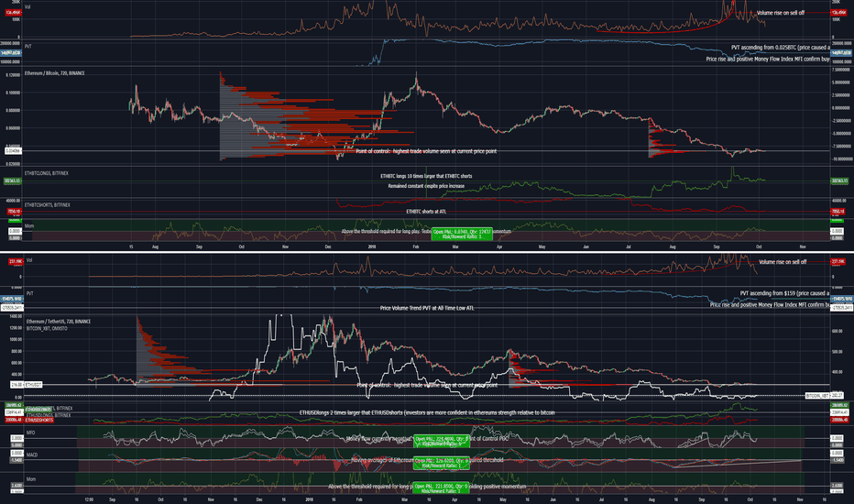Select 'Volume rise on sell off' note in Ethereum/Bitcoin chart
854x504 pixels.
point(780,13)
